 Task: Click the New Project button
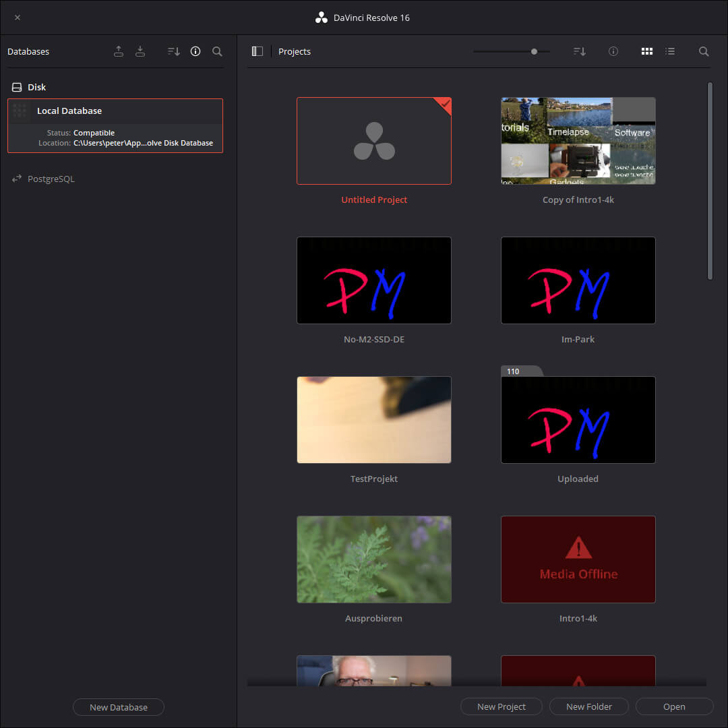[x=502, y=706]
